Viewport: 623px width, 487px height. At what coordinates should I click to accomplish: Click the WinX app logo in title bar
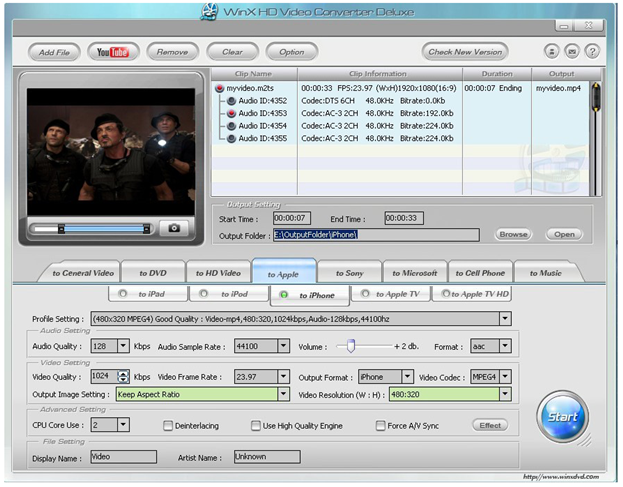(209, 12)
